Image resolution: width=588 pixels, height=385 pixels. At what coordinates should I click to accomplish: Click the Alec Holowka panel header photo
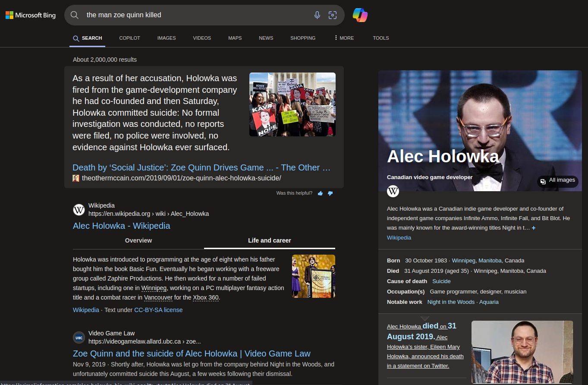480,131
